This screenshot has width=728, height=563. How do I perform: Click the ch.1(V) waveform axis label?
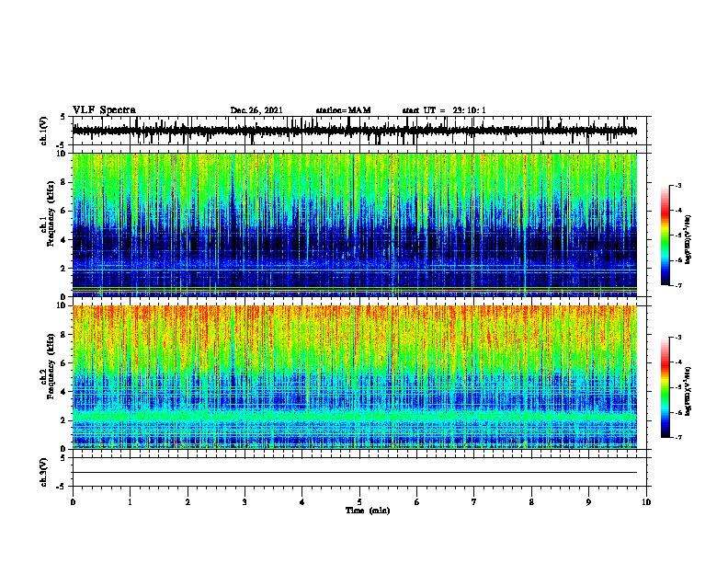coord(43,131)
